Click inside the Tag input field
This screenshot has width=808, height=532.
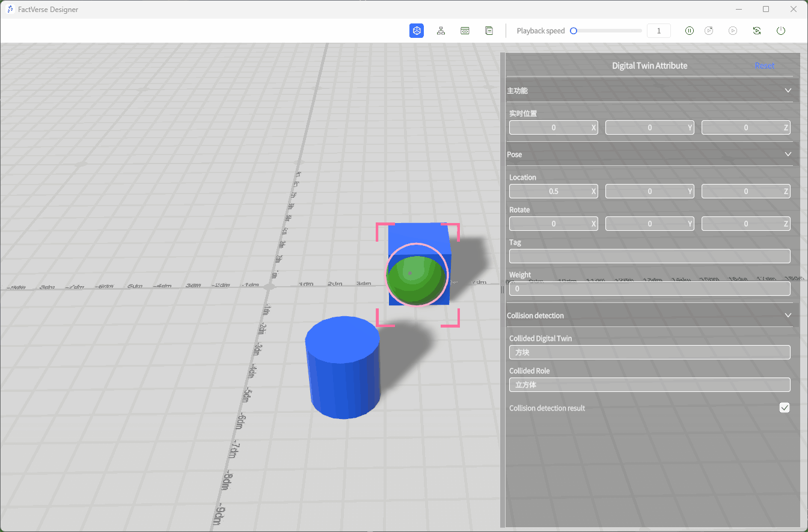pyautogui.click(x=649, y=255)
